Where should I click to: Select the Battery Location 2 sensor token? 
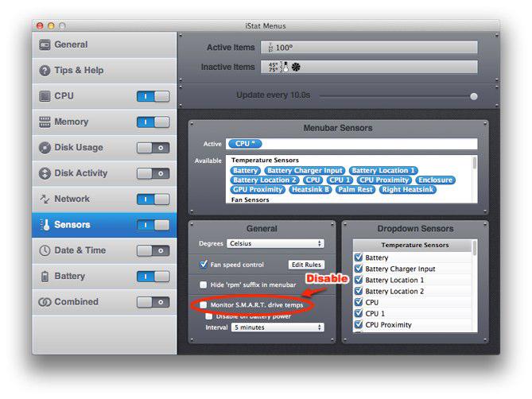[x=265, y=180]
